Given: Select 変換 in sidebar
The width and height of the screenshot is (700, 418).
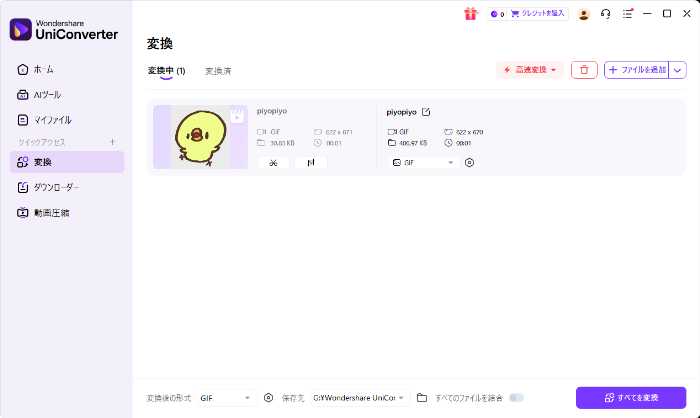Looking at the screenshot, I should click(x=67, y=162).
